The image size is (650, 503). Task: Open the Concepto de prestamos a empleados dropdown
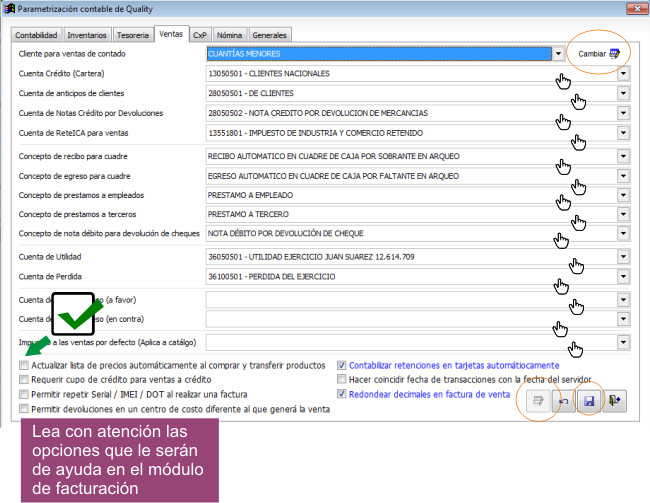[x=623, y=195]
